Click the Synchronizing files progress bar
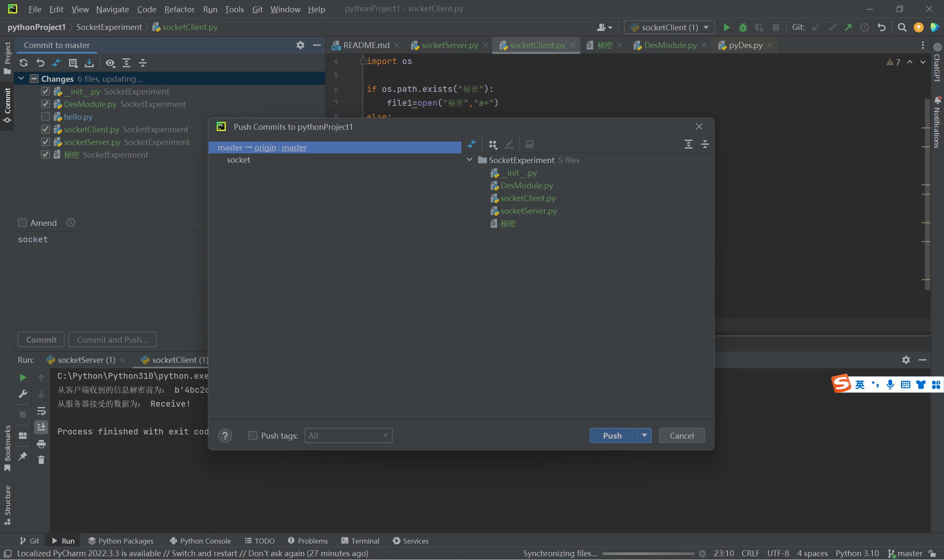The image size is (944, 560). tap(648, 553)
